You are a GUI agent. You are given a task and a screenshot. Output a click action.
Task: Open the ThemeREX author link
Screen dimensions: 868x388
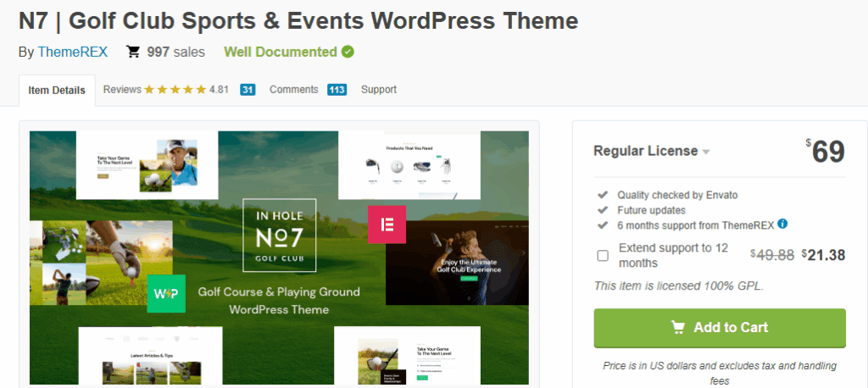click(73, 52)
